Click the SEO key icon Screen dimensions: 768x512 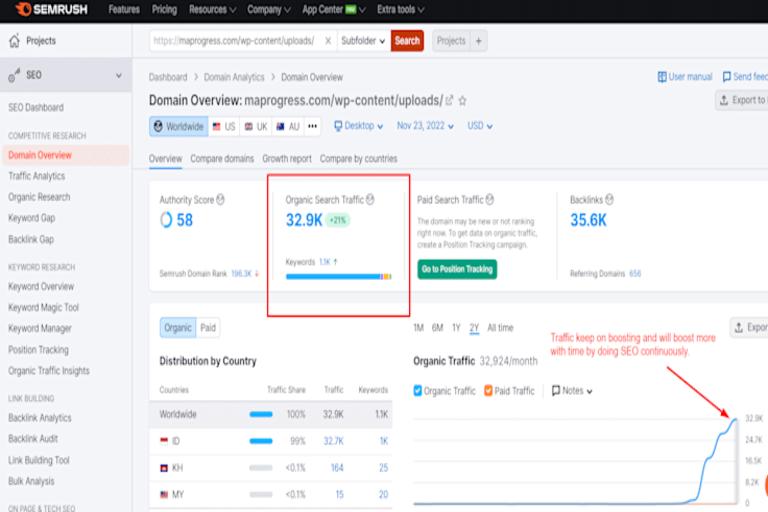pos(14,75)
